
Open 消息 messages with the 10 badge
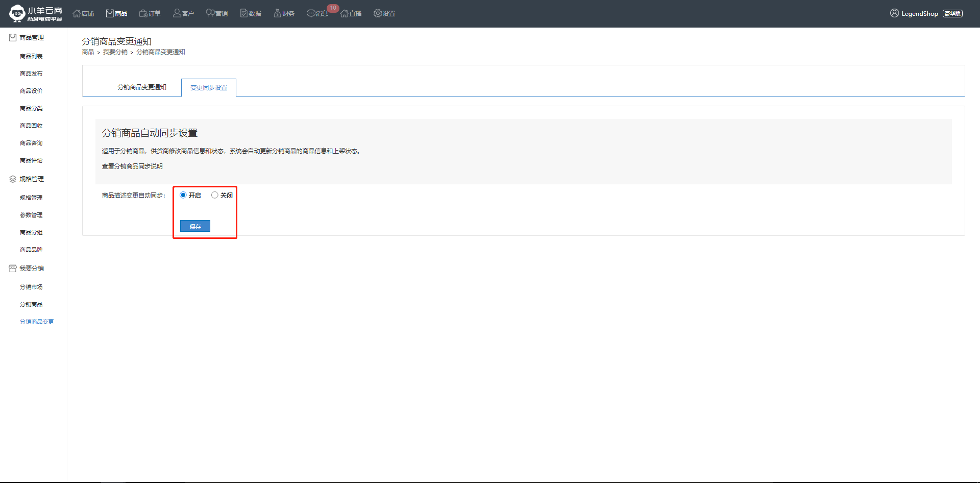coord(317,13)
